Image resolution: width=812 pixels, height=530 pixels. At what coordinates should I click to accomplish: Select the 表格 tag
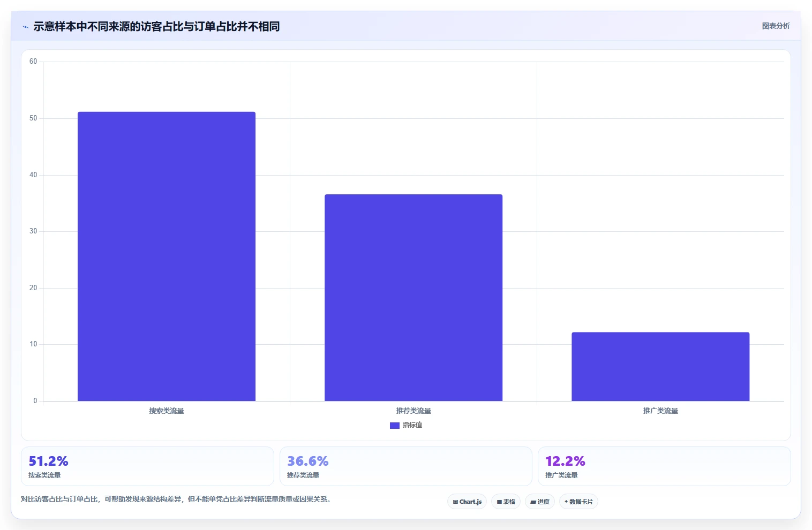coord(506,502)
